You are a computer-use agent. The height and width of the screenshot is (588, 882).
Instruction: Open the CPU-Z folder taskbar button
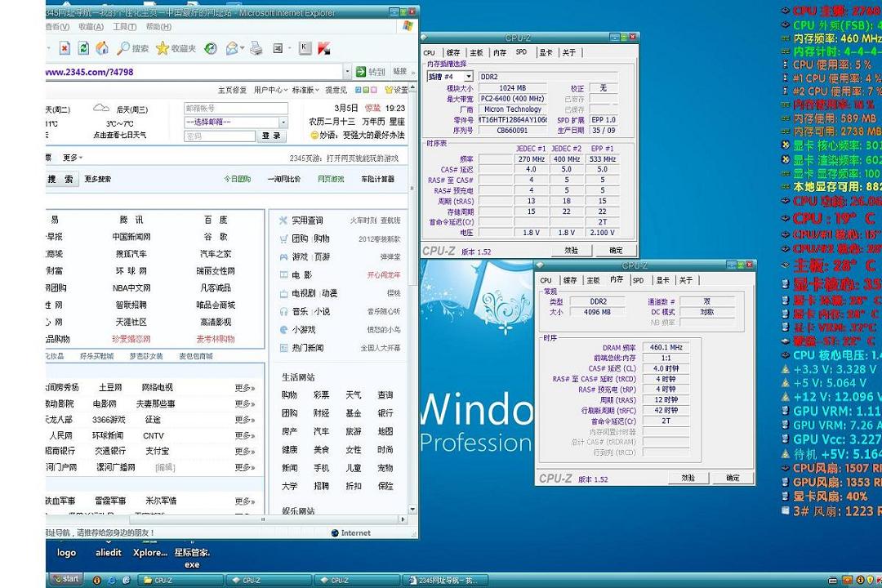click(x=180, y=580)
